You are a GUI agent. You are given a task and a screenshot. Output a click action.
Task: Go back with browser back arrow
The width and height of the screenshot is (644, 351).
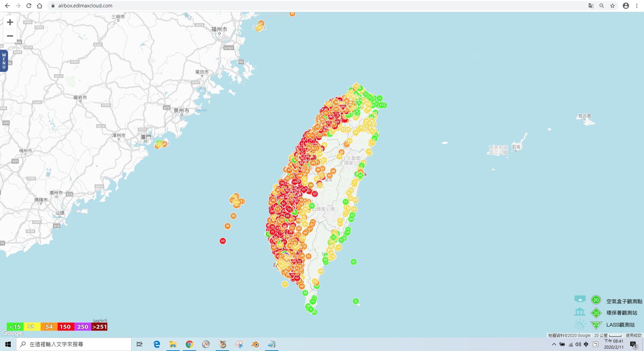coord(7,6)
